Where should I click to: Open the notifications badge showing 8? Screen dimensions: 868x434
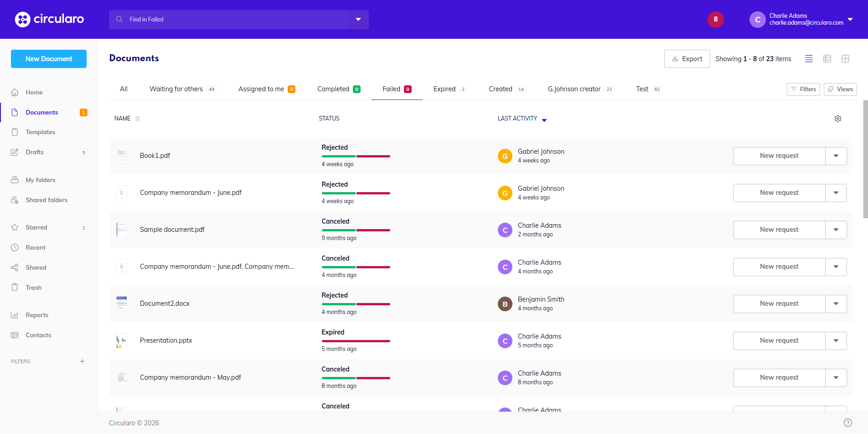[715, 19]
